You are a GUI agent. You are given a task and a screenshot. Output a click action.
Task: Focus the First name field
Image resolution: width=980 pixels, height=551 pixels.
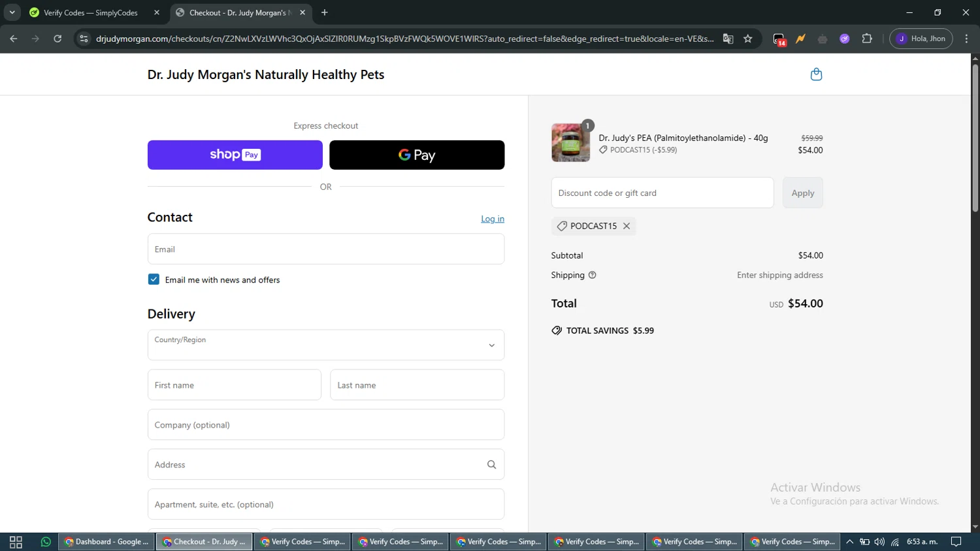click(235, 385)
